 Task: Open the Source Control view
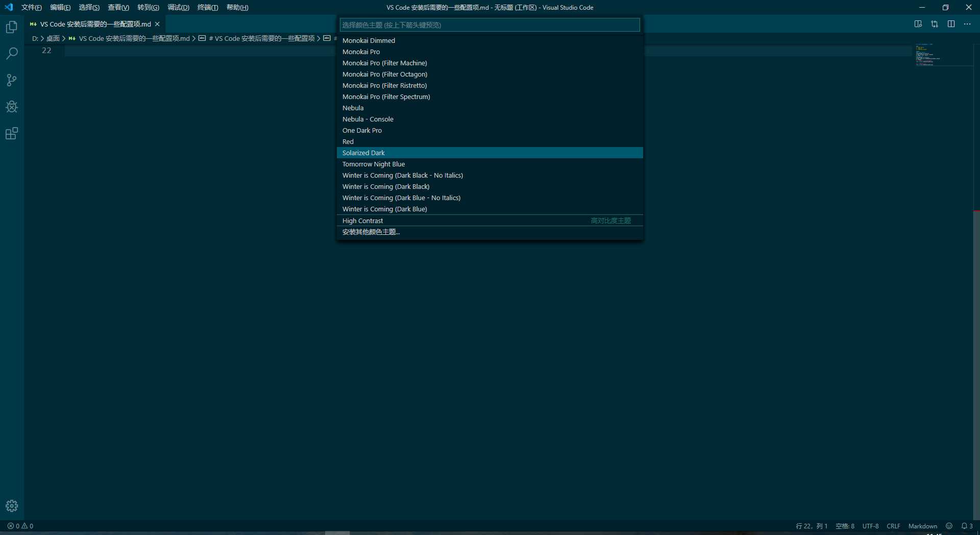pos(12,80)
